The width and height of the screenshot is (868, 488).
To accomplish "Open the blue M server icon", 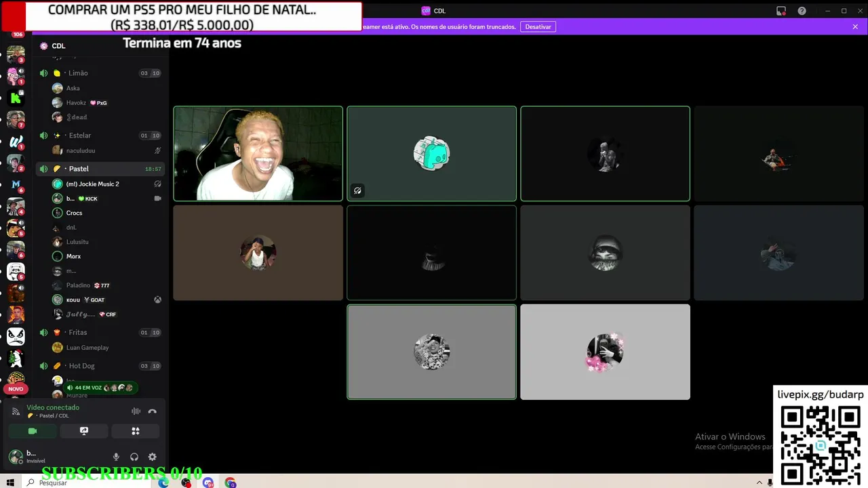I will click(x=16, y=185).
